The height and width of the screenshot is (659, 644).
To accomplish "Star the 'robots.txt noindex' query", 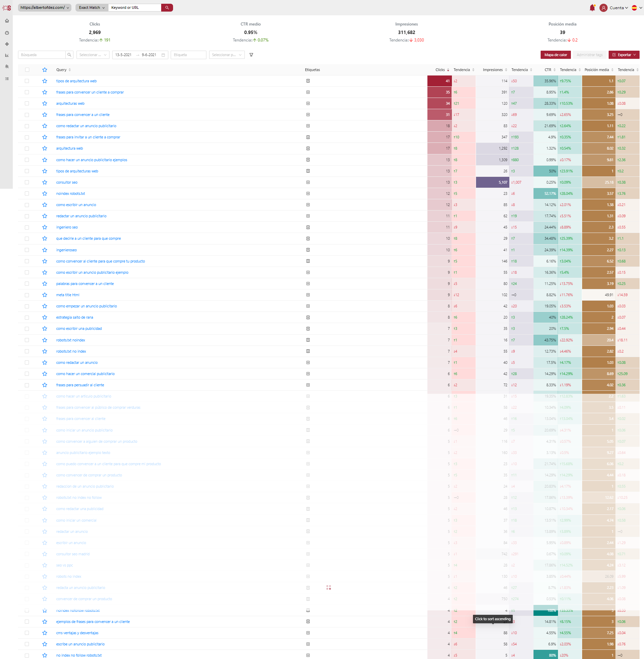I will point(45,340).
